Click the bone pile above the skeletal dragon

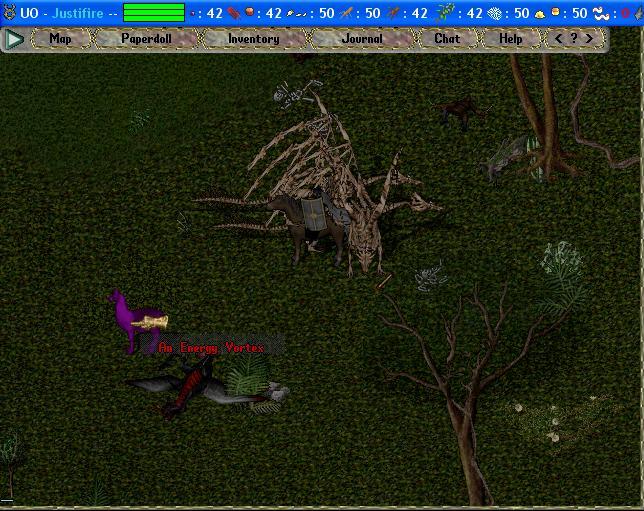(x=296, y=94)
